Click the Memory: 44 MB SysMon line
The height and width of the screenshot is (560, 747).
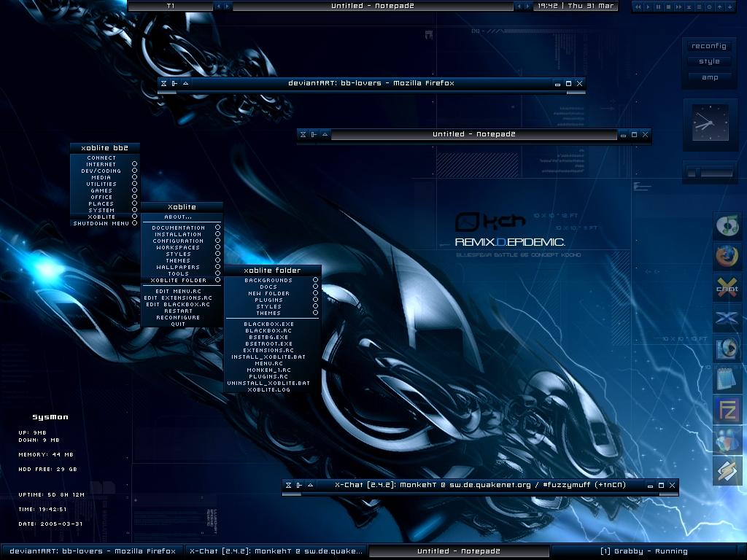(x=46, y=455)
